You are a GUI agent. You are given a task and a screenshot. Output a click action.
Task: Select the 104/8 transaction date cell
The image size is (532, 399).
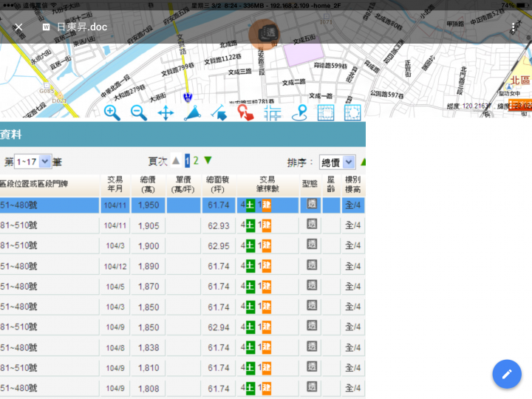coord(115,348)
